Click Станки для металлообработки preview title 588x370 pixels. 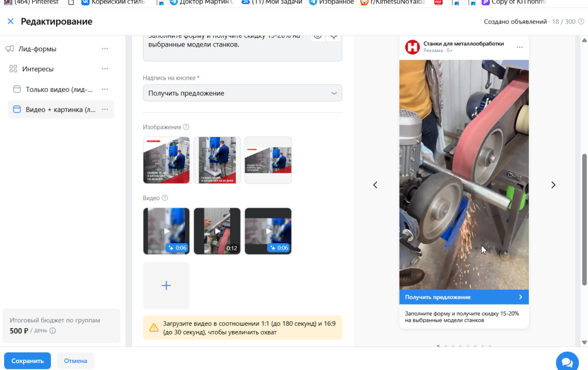click(463, 44)
